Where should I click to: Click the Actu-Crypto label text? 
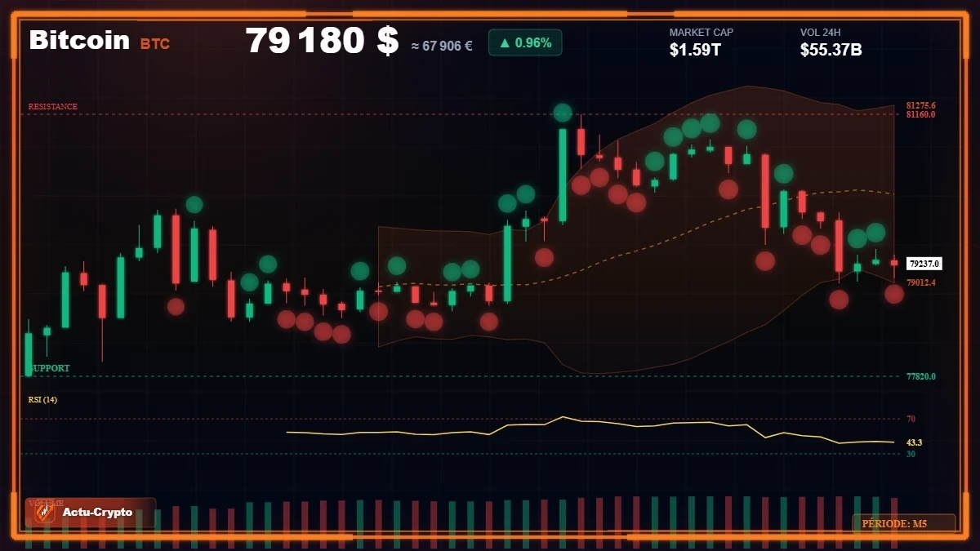(x=97, y=513)
